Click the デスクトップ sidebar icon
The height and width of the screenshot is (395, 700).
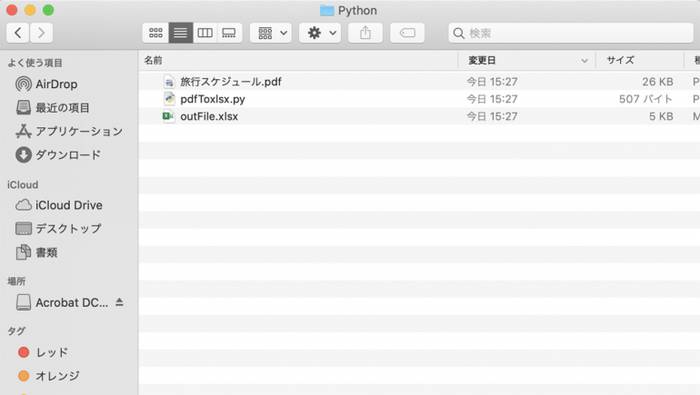(23, 229)
